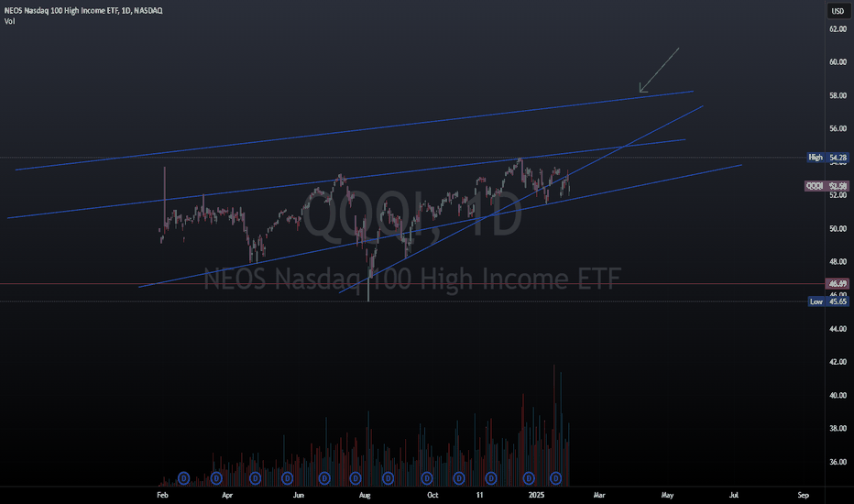Image resolution: width=854 pixels, height=504 pixels.
Task: Open the USD currency selector
Action: click(838, 11)
